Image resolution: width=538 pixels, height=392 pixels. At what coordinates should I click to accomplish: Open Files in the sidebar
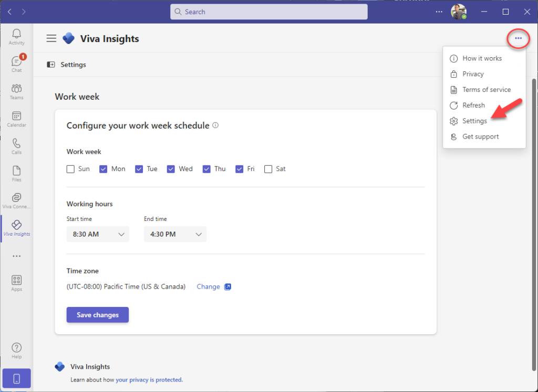[16, 174]
